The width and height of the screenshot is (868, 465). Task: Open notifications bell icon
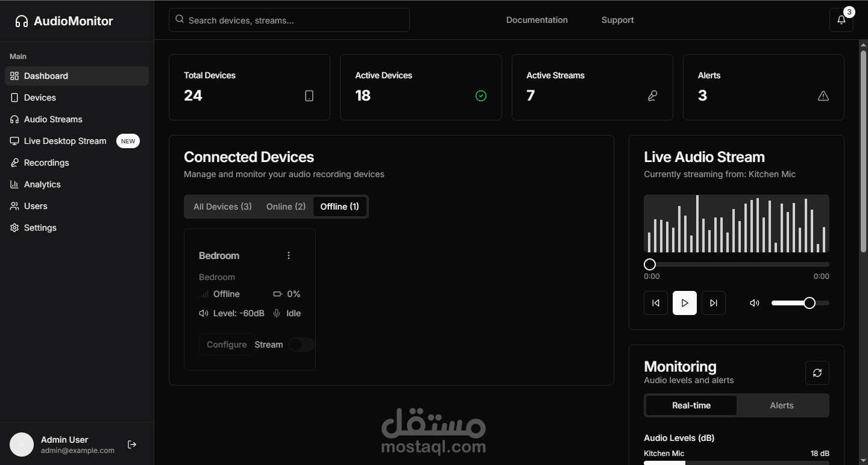coord(841,20)
